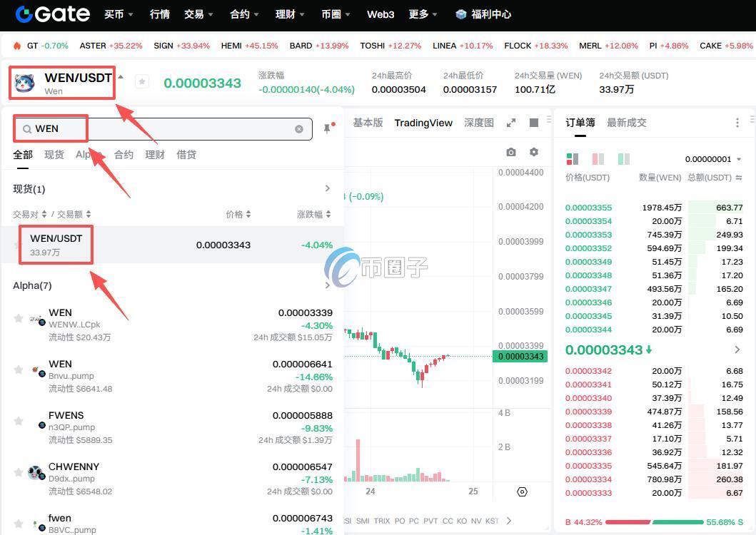
Task: Take a chart screenshot with camera icon
Action: pyautogui.click(x=511, y=152)
